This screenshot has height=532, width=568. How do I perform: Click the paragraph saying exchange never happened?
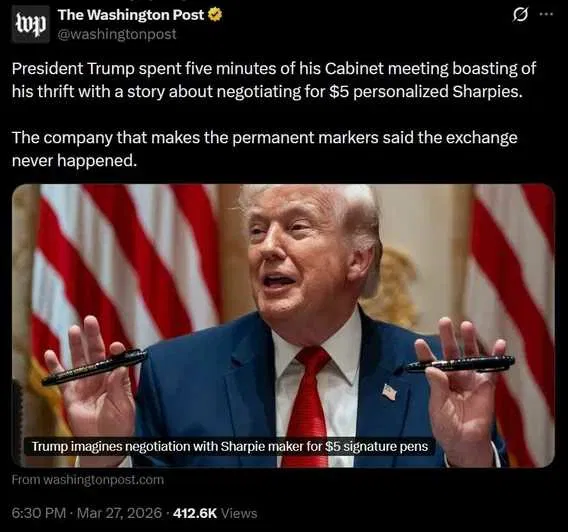pos(264,149)
